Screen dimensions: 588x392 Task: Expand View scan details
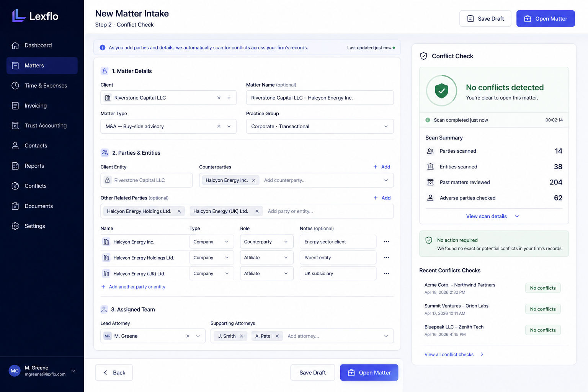tap(492, 216)
